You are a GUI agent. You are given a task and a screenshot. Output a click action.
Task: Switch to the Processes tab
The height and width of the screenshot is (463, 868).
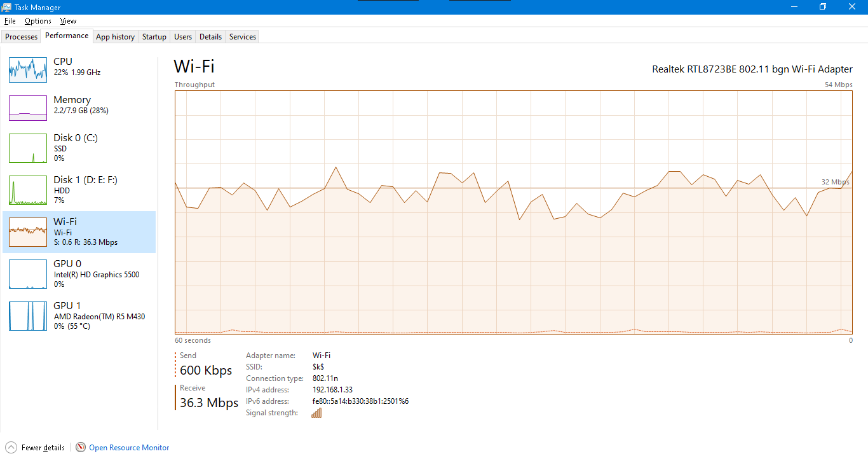click(22, 37)
